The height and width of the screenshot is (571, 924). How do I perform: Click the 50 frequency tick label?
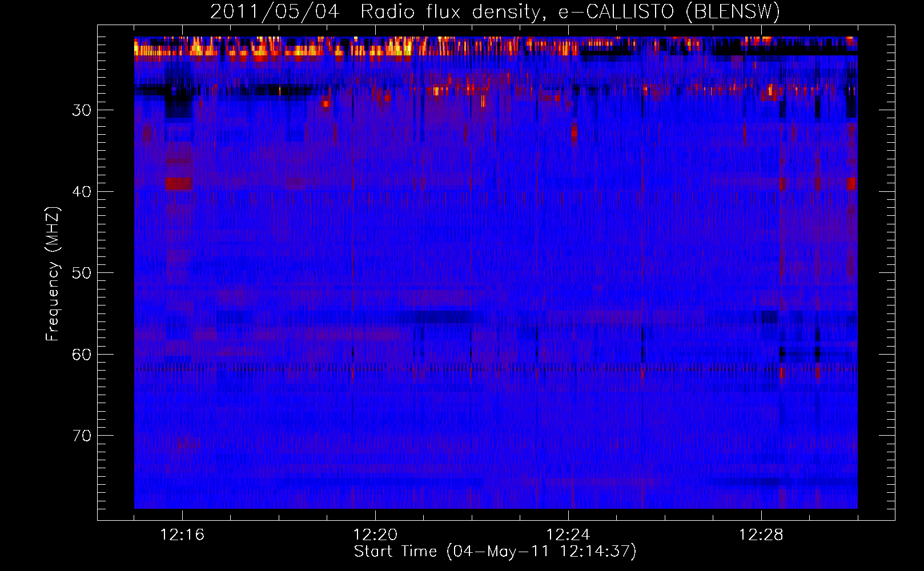tap(82, 273)
